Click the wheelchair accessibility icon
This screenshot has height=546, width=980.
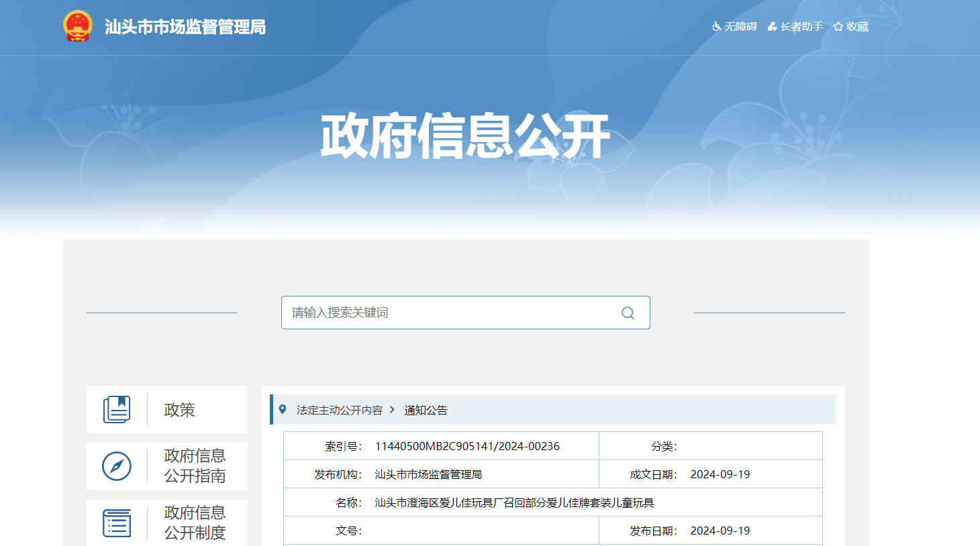tap(716, 27)
